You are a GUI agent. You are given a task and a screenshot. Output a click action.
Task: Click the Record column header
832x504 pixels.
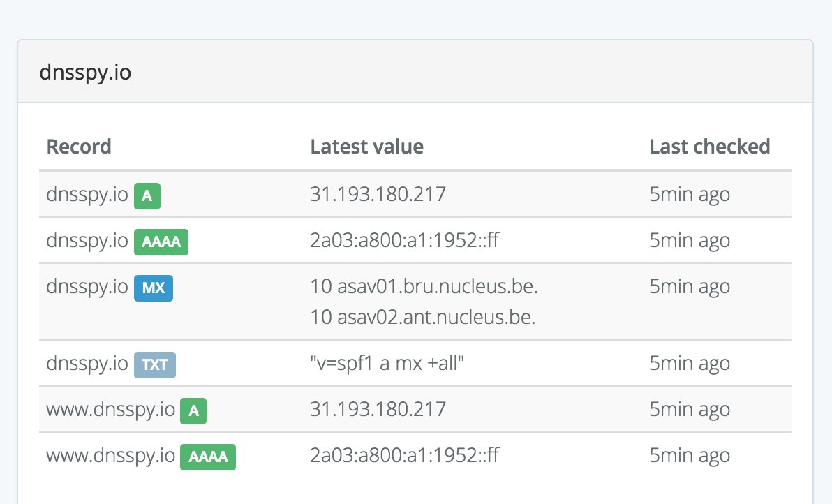coord(79,147)
